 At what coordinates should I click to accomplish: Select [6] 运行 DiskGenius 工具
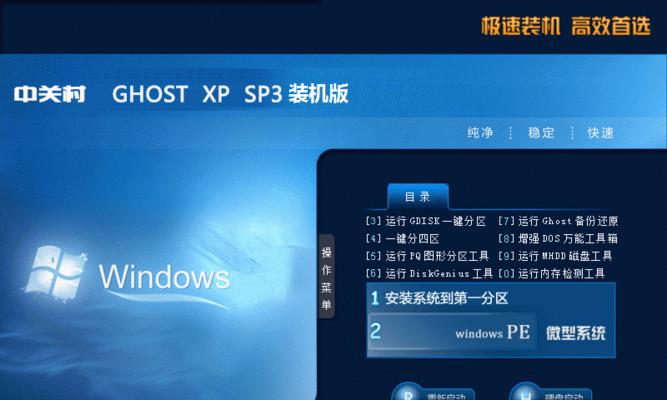tap(429, 273)
